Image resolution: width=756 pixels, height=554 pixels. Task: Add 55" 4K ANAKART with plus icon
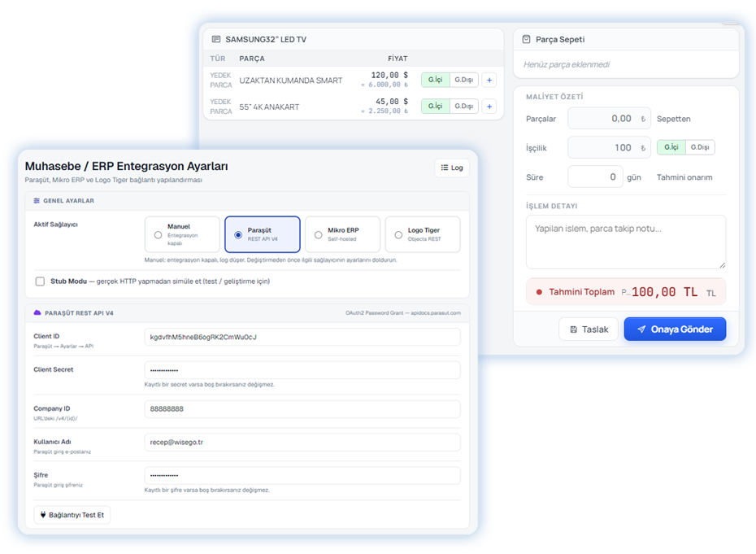(x=489, y=107)
